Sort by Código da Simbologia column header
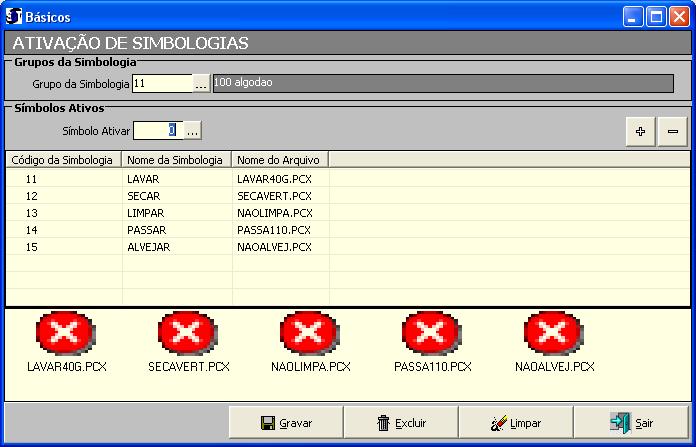The width and height of the screenshot is (696, 447). coord(62,159)
